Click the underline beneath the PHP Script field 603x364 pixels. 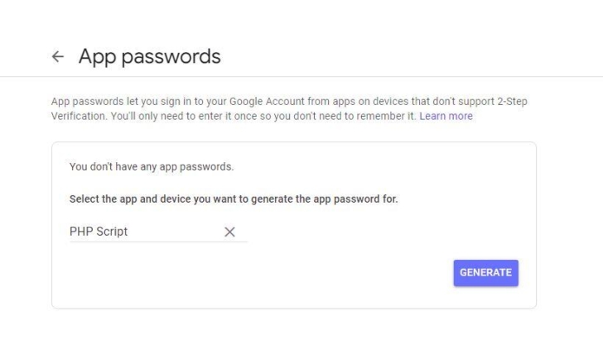pos(157,242)
